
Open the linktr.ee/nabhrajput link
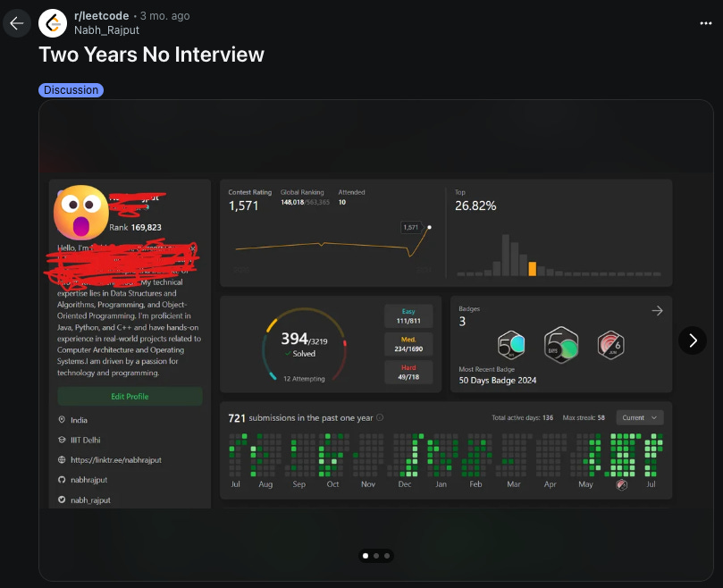coord(116,460)
